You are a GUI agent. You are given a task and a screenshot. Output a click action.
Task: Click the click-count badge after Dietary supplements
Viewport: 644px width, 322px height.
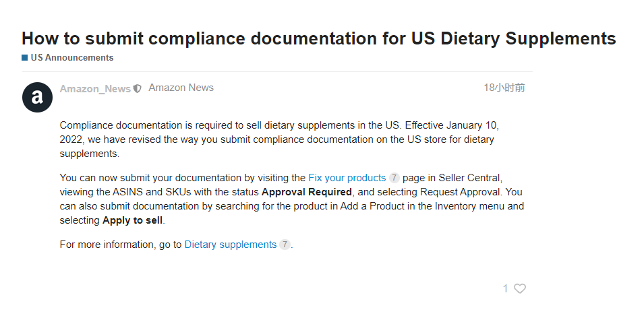285,245
